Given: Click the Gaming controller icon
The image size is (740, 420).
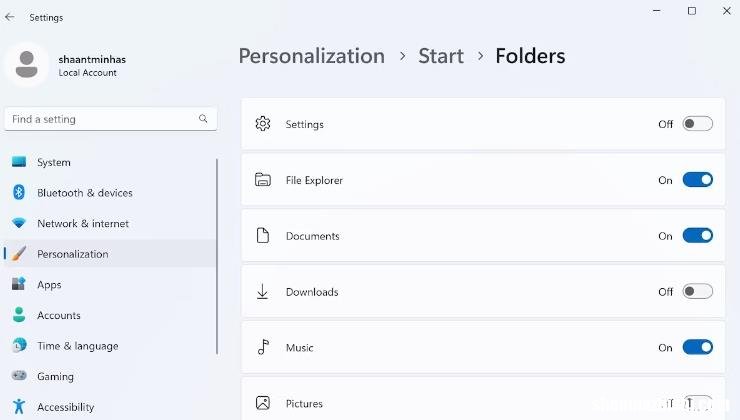Looking at the screenshot, I should (19, 376).
